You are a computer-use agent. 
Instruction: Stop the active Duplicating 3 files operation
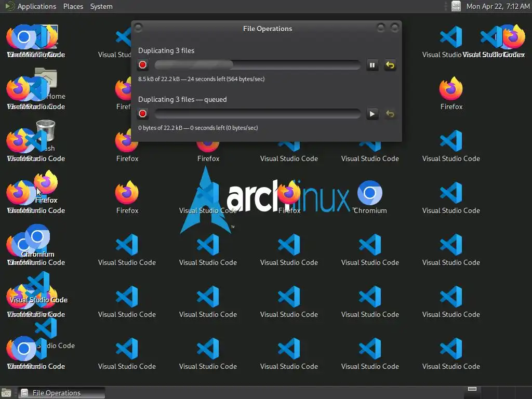pos(142,65)
